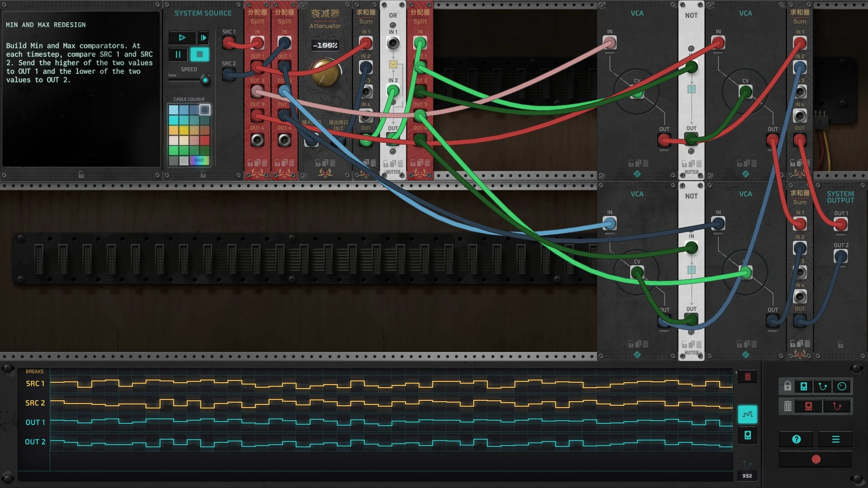Delete all modules with red module icon
The height and width of the screenshot is (488, 868).
coord(808,406)
